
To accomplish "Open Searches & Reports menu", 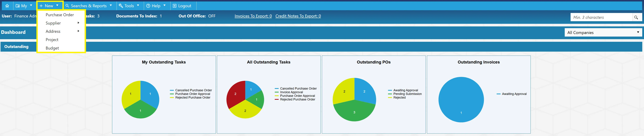I will pos(89,6).
